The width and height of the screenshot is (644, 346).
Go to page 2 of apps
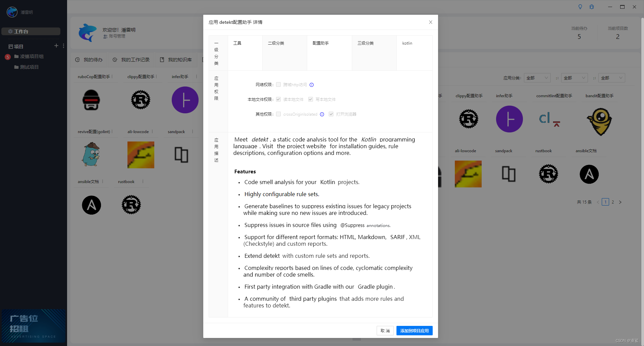coord(613,202)
